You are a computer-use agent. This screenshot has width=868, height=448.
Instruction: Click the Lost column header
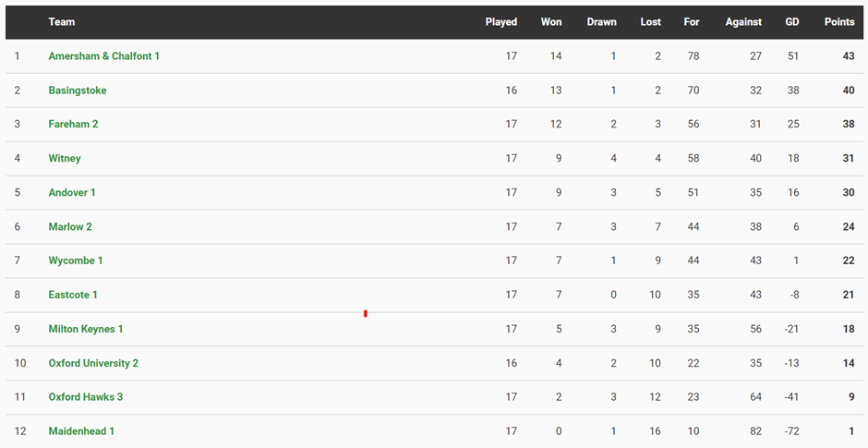(651, 22)
